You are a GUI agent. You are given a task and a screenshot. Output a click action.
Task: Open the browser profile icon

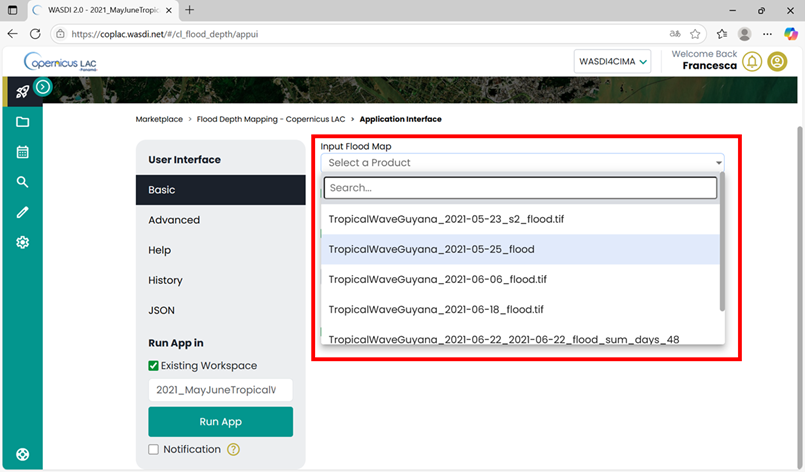click(744, 34)
